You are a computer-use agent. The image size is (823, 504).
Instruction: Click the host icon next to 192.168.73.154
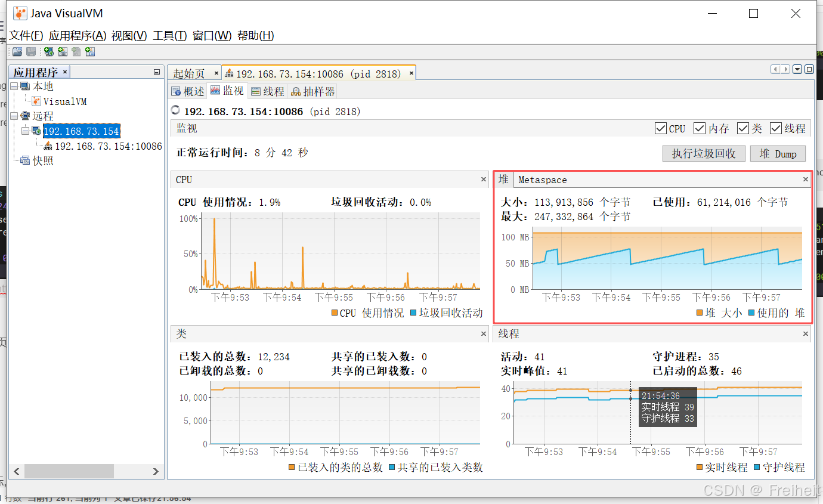pos(36,131)
